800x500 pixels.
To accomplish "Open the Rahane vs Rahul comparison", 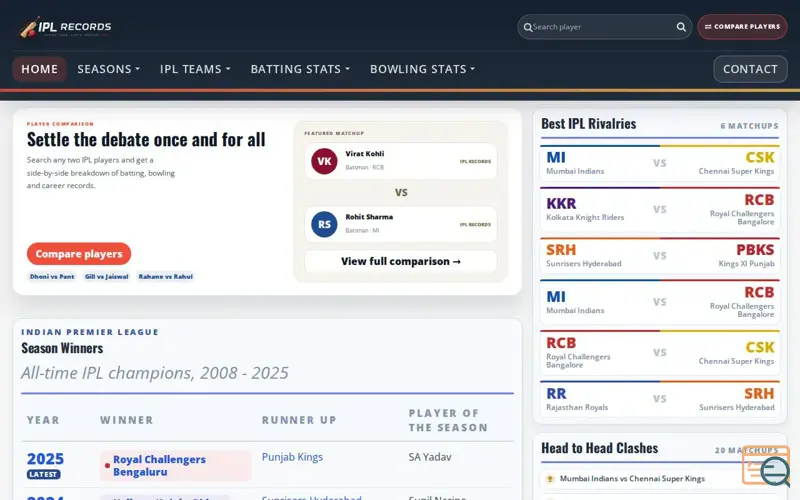I will tap(166, 277).
